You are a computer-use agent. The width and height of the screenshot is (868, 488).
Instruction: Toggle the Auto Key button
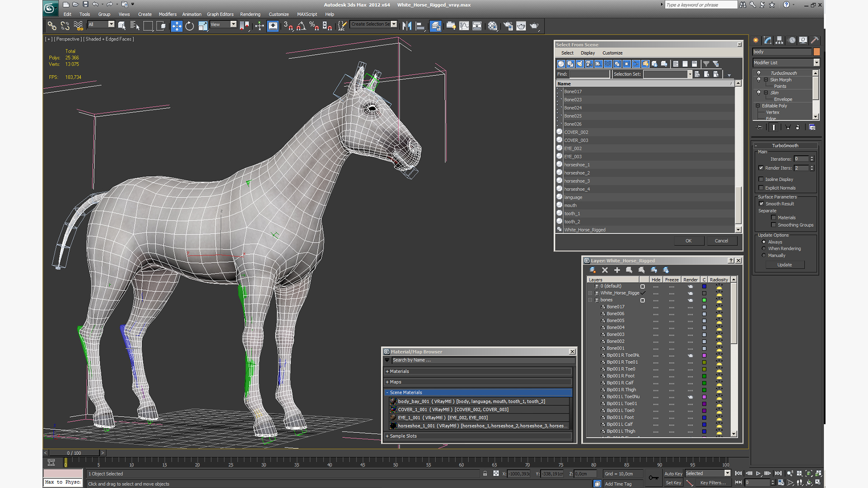(x=673, y=474)
